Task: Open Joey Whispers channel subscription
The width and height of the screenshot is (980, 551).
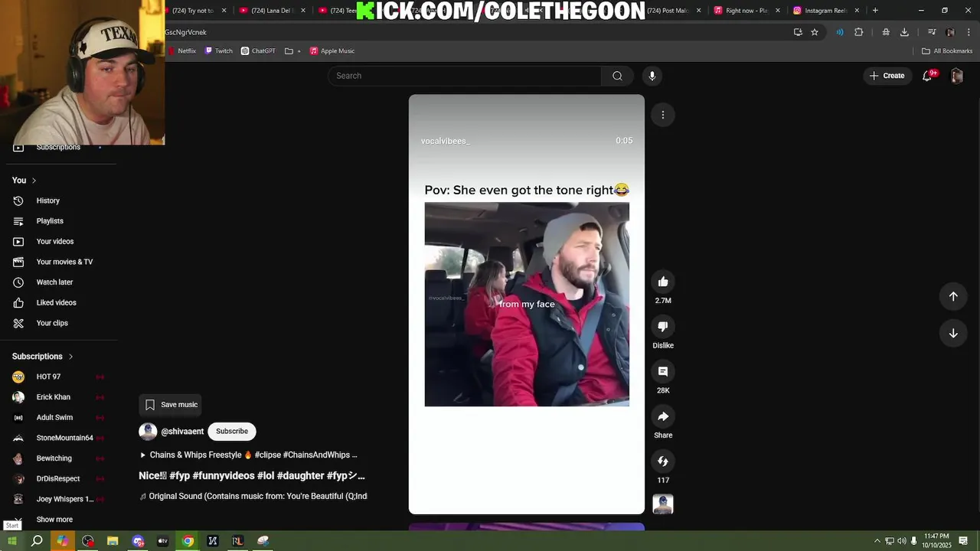Action: [64, 499]
